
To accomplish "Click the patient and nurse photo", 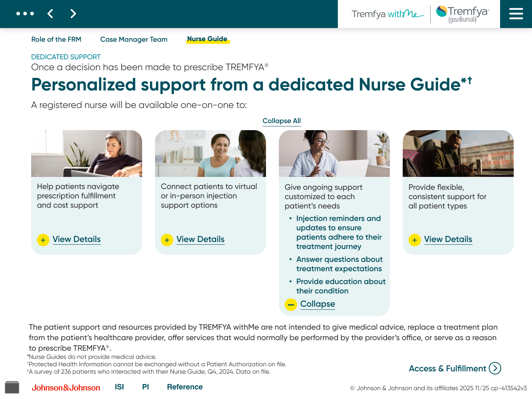I will coord(210,154).
